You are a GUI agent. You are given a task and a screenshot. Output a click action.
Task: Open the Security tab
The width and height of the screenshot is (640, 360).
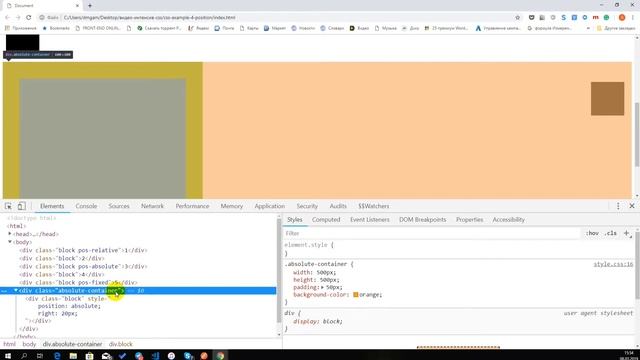pos(307,206)
